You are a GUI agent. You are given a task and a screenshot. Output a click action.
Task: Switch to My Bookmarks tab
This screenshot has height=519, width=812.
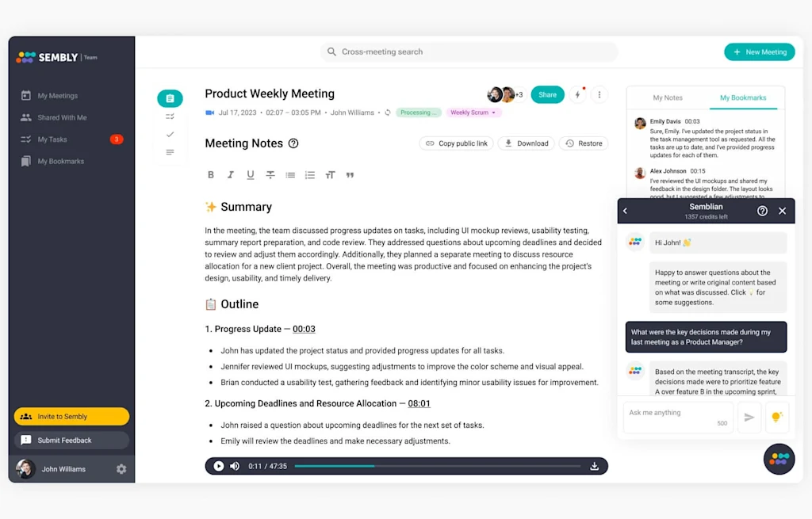coord(742,97)
